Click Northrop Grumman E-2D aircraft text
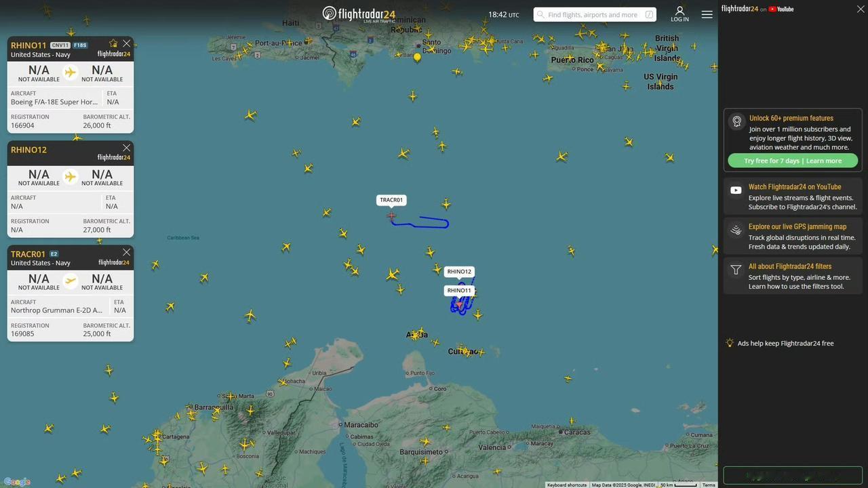 point(57,310)
